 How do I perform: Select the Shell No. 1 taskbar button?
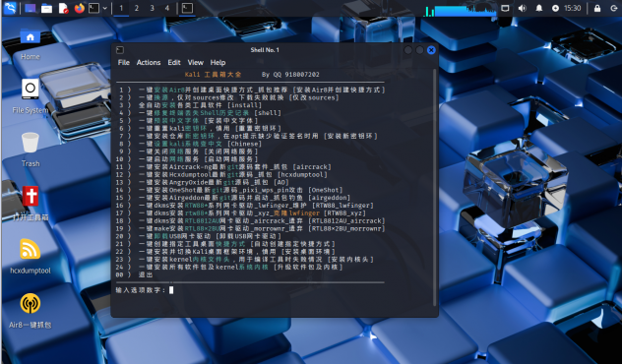[x=187, y=8]
